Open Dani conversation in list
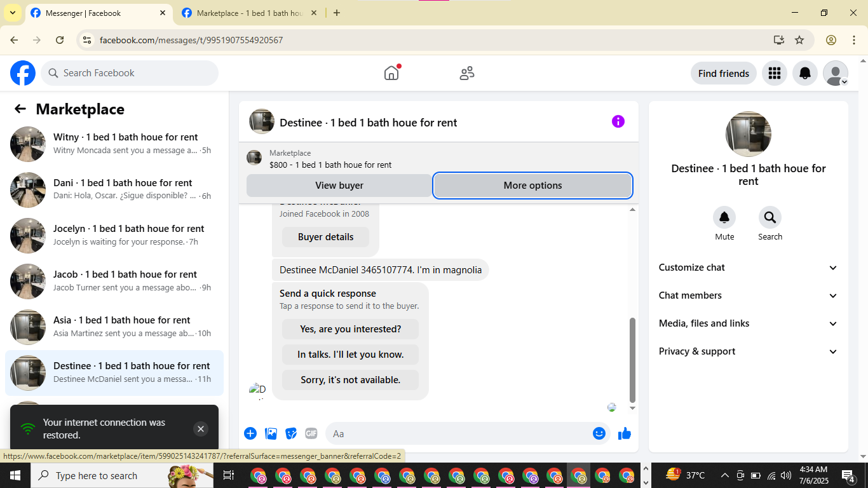The width and height of the screenshot is (868, 488). click(114, 190)
